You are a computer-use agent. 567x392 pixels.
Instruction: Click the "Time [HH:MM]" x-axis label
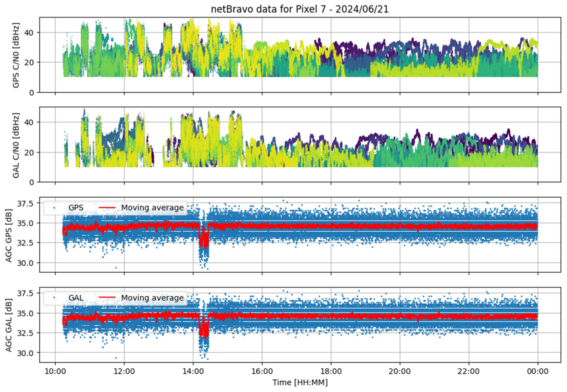[x=300, y=382]
